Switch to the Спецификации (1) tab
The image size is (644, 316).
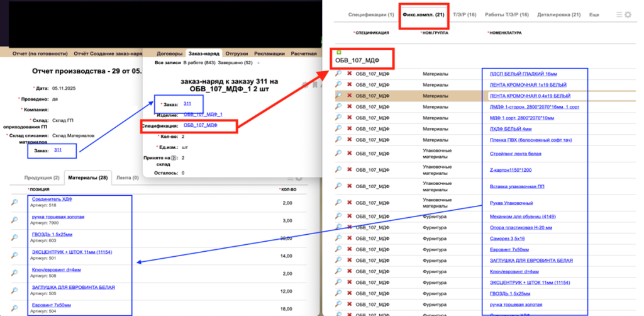(371, 14)
